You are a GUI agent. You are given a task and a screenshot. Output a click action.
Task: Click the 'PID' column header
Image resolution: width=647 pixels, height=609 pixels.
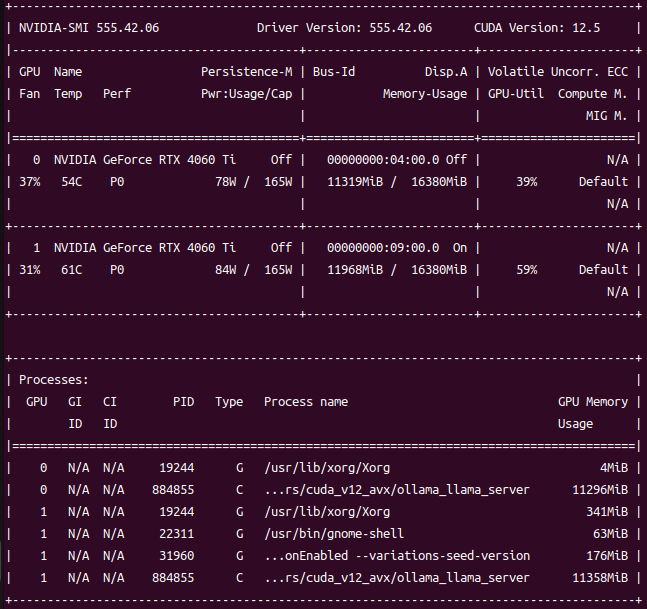click(x=184, y=402)
